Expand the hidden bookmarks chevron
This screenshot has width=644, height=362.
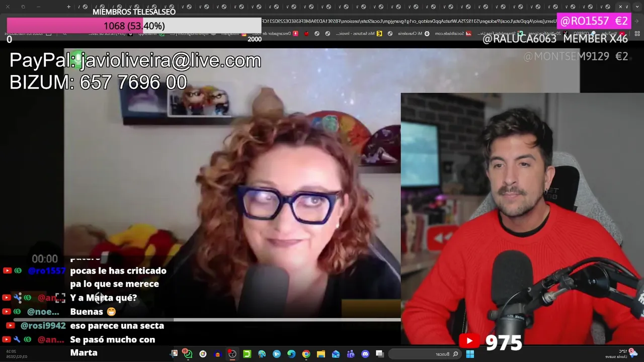click(64, 33)
